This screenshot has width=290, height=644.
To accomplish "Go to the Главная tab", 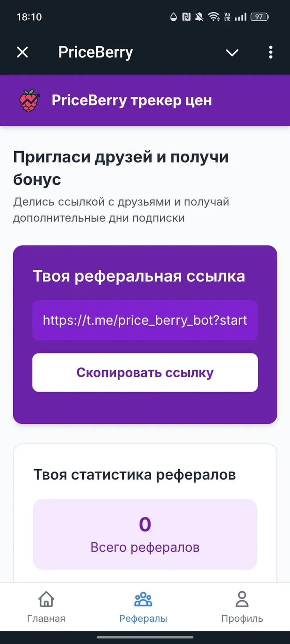I will [x=46, y=607].
